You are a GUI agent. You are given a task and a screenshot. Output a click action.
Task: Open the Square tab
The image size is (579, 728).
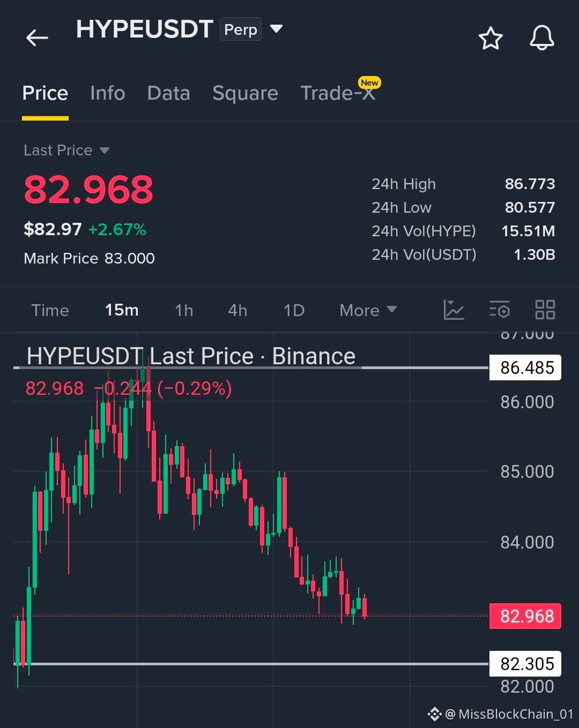tap(245, 93)
